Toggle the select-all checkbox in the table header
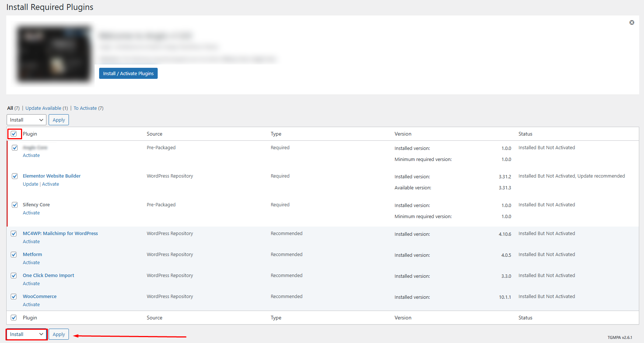 [14, 134]
